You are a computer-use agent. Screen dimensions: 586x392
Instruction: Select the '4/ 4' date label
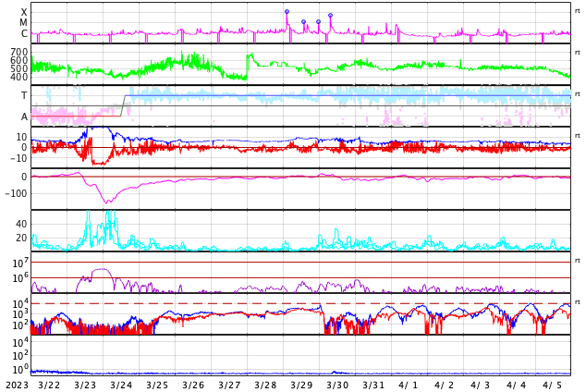[x=517, y=386]
